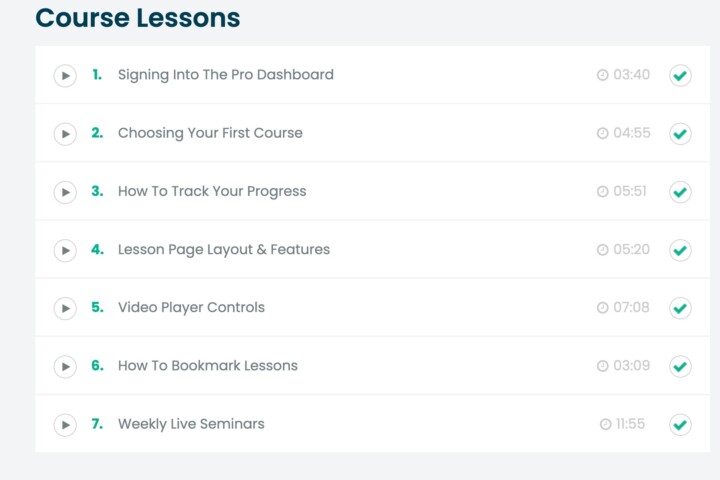This screenshot has width=720, height=480.
Task: Toggle the completed check on lesson 3
Action: [680, 192]
